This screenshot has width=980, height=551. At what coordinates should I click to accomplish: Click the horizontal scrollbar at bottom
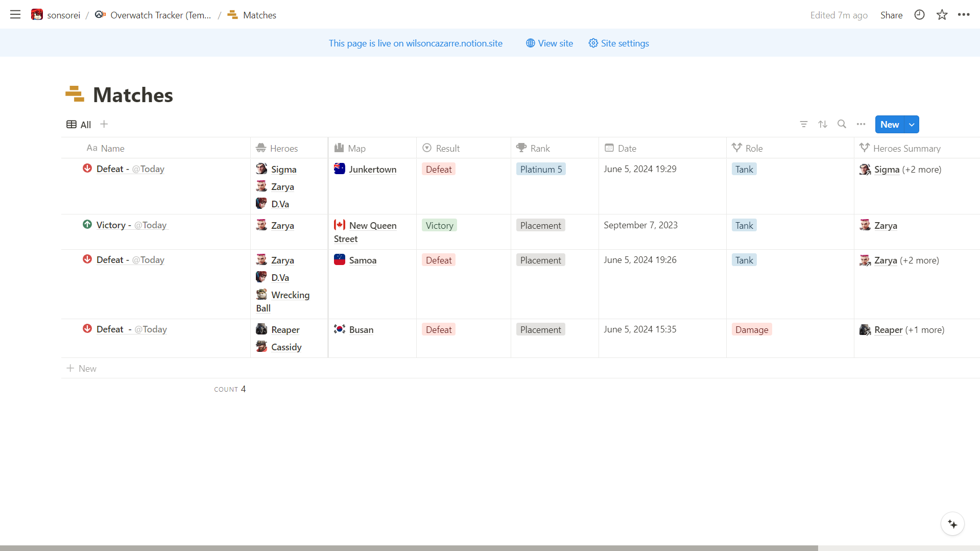click(409, 548)
